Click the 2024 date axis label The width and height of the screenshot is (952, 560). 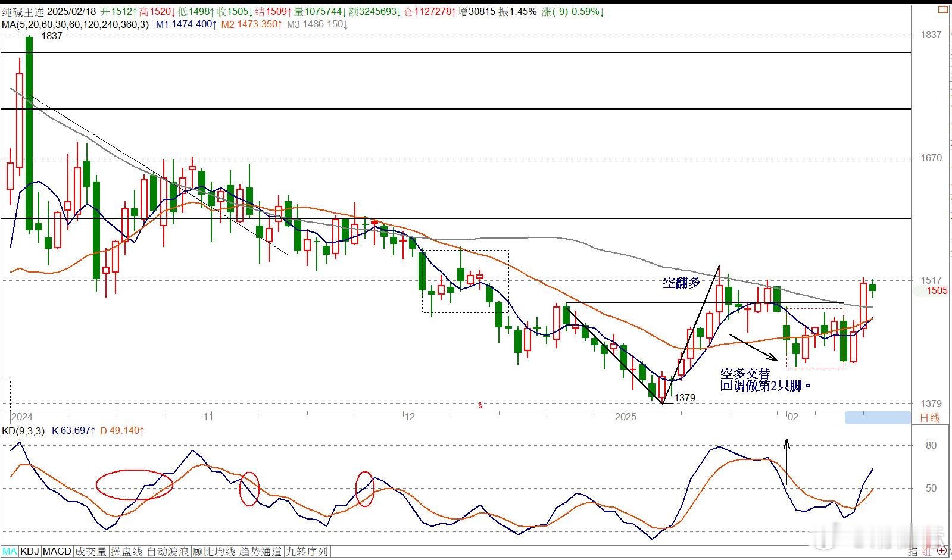tap(22, 417)
